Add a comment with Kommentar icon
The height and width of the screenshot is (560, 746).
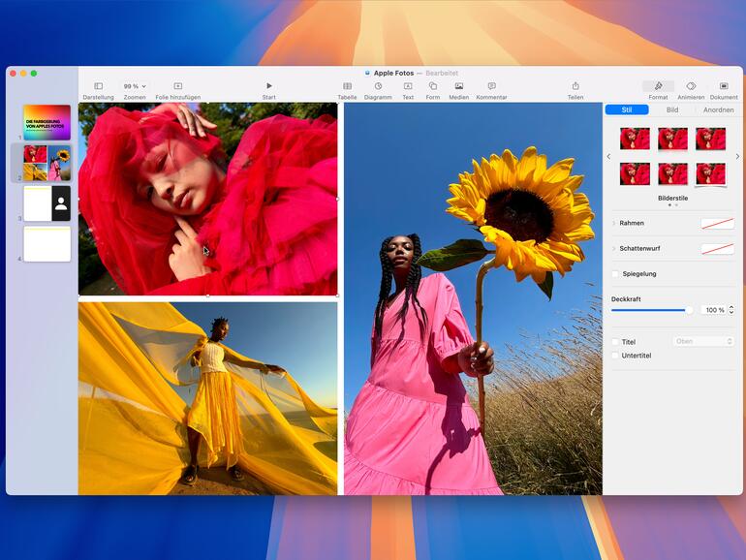pos(491,86)
